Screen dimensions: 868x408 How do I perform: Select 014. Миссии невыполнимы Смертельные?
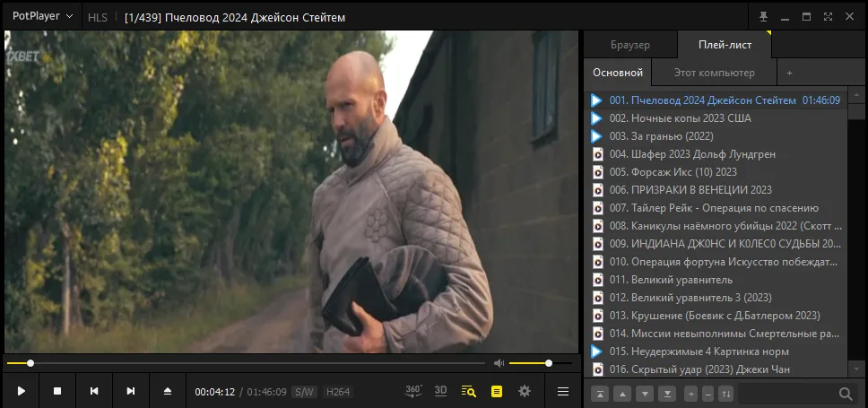click(716, 334)
